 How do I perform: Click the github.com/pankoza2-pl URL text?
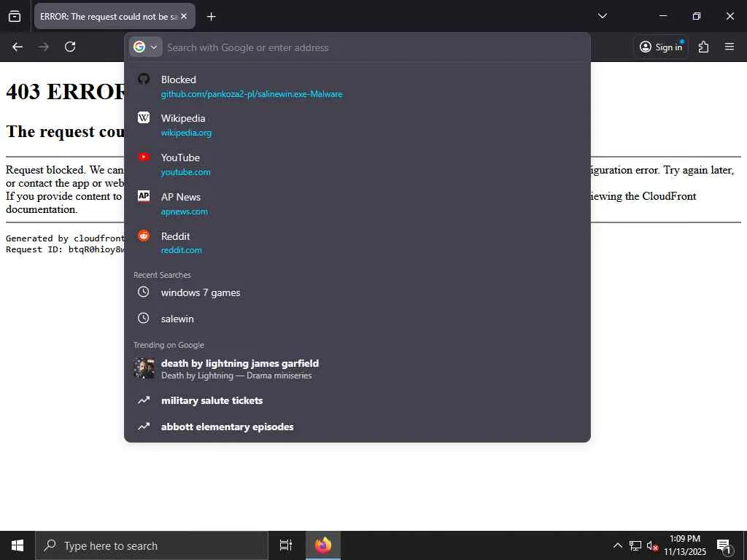pos(252,94)
